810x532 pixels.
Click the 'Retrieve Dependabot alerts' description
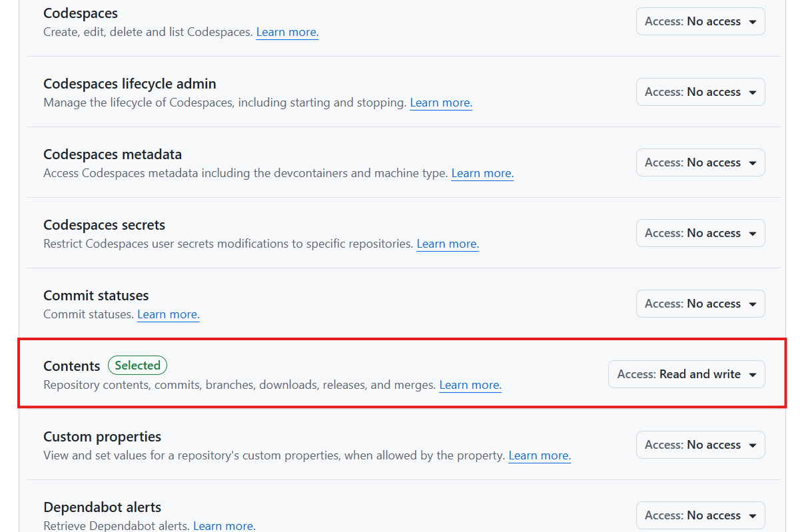click(x=117, y=526)
